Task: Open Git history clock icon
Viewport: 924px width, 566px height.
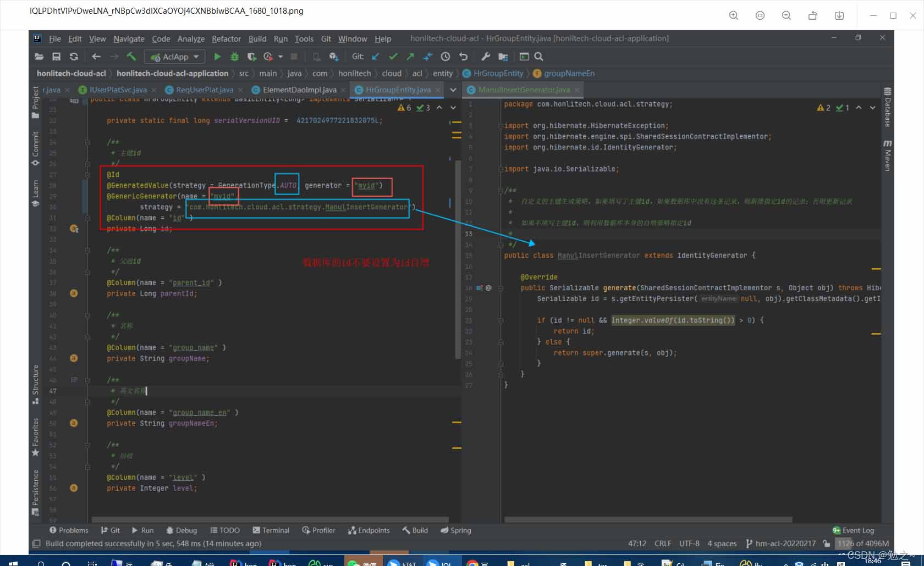Action: (x=446, y=57)
